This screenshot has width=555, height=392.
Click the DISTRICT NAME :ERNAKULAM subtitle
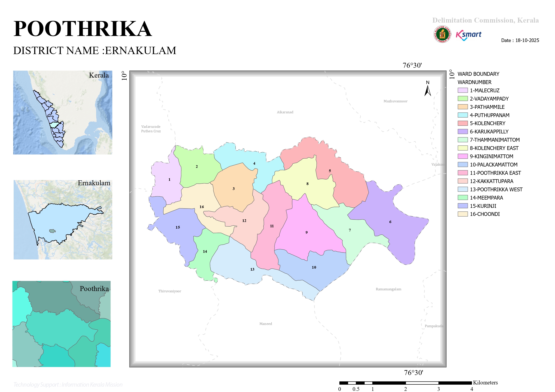[95, 51]
